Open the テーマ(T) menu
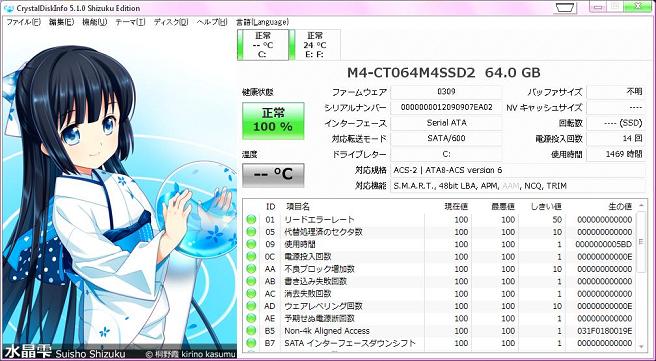Viewport: 656px width, 361px height. 130,22
